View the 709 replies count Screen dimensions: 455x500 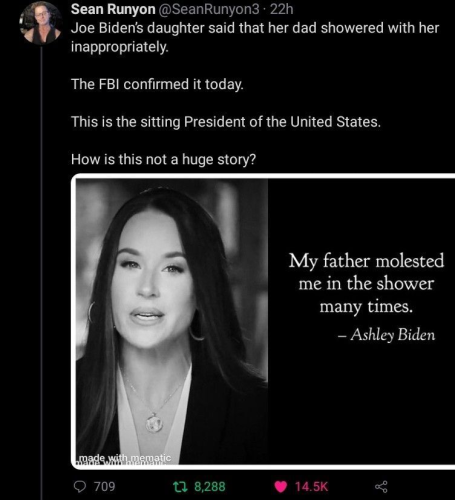click(104, 486)
